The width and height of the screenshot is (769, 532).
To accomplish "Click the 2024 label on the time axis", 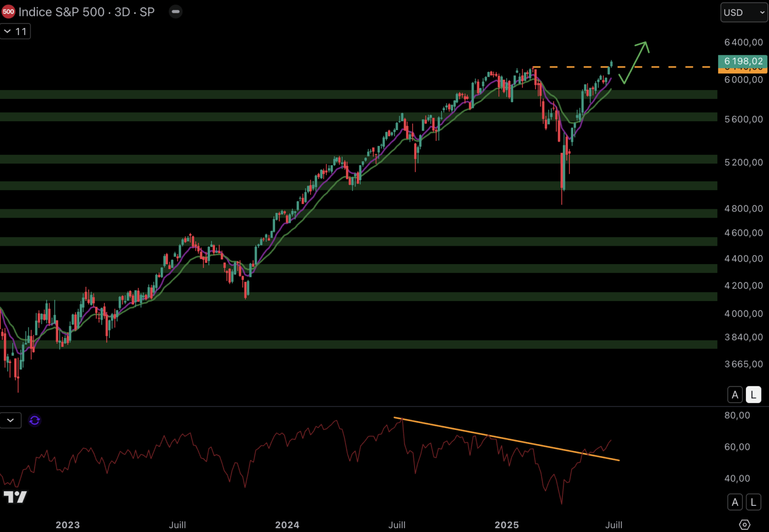I will (x=287, y=525).
